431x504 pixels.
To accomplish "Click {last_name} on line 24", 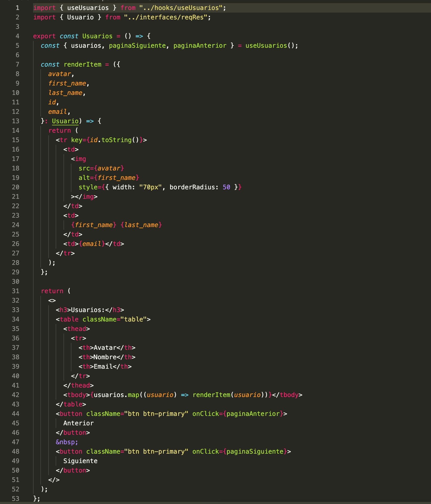I will (x=141, y=225).
